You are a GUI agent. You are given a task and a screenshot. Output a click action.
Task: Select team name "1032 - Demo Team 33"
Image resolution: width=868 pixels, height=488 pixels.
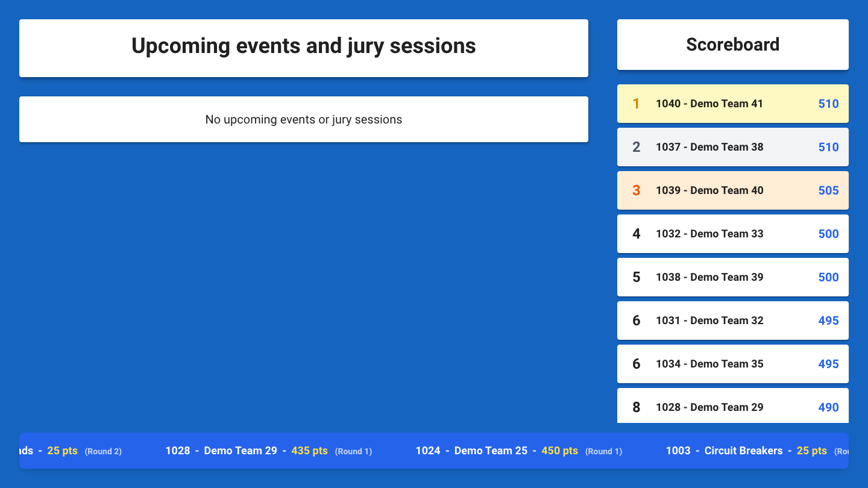click(x=709, y=234)
